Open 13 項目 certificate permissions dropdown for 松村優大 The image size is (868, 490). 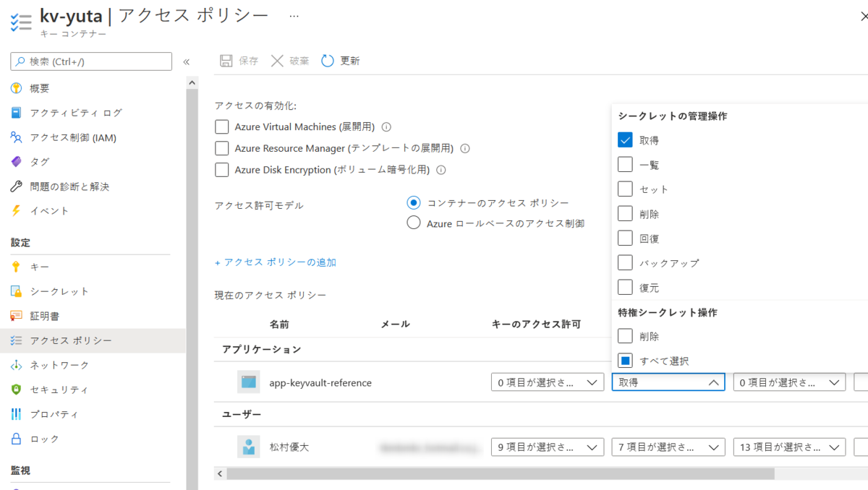tap(790, 447)
